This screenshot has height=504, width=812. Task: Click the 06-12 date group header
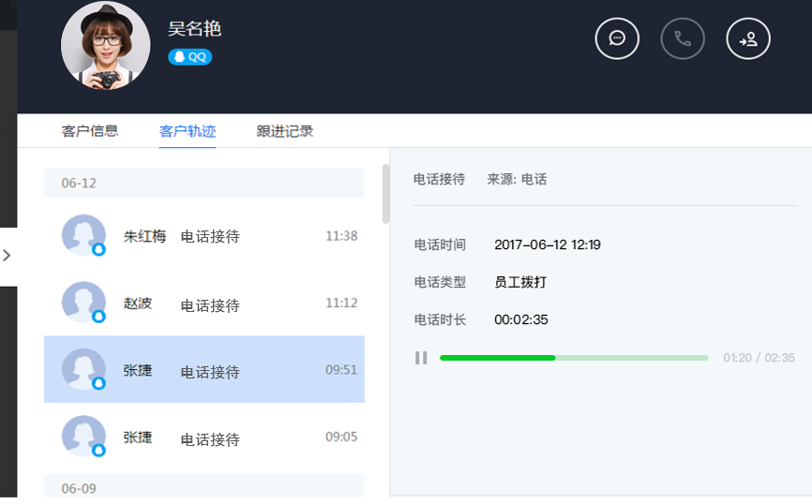point(204,183)
